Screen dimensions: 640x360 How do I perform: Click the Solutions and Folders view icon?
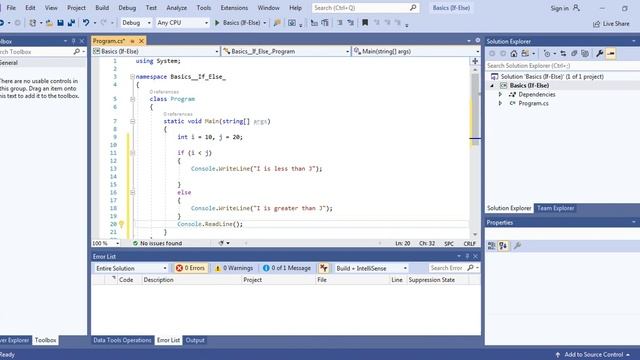pos(525,53)
